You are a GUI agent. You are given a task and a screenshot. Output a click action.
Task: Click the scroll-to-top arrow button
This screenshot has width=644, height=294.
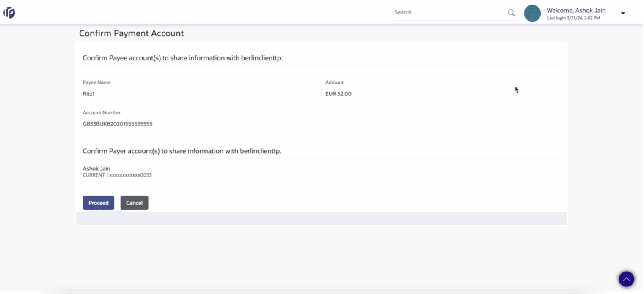[626, 279]
